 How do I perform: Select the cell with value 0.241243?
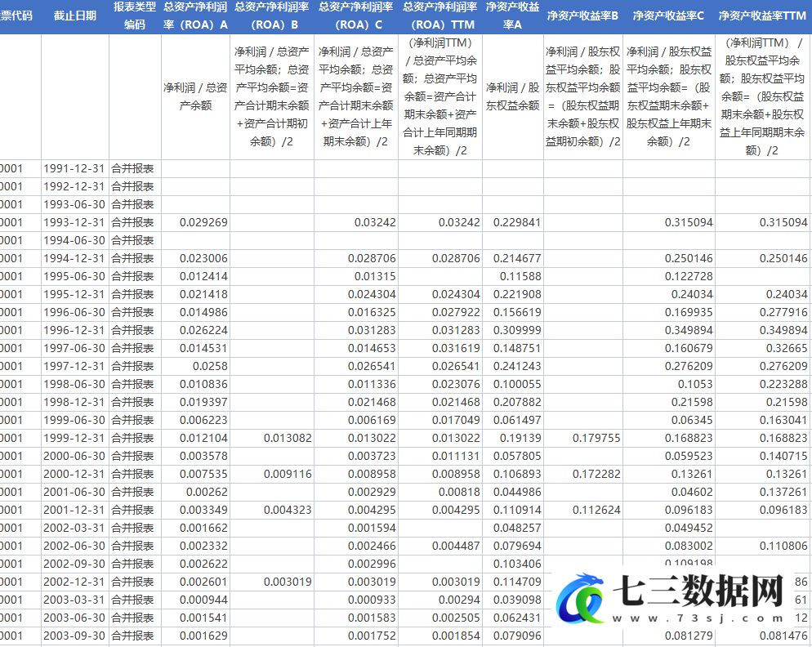pyautogui.click(x=513, y=366)
